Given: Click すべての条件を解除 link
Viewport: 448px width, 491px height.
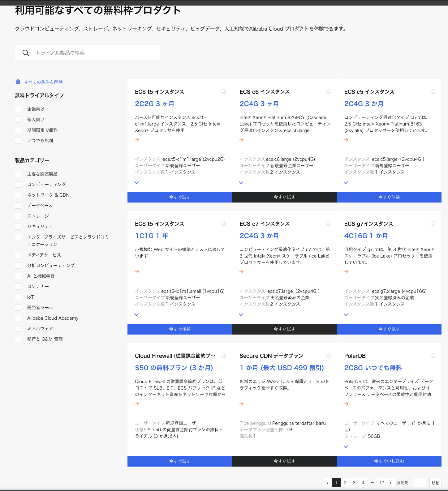Looking at the screenshot, I should point(44,82).
